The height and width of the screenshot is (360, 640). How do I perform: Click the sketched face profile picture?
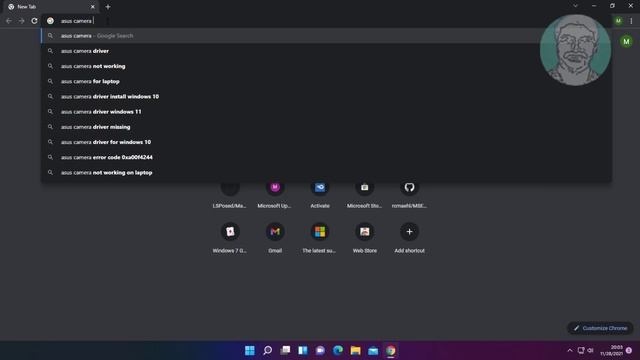point(575,50)
